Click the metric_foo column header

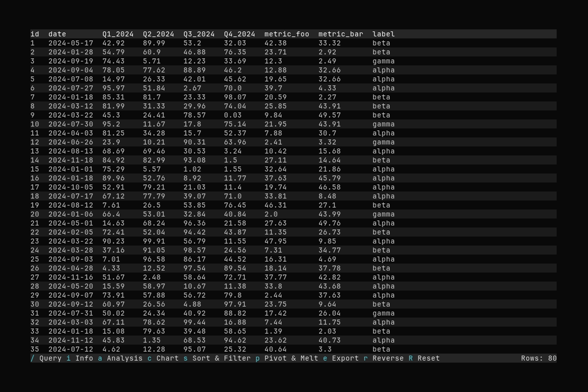coord(287,34)
